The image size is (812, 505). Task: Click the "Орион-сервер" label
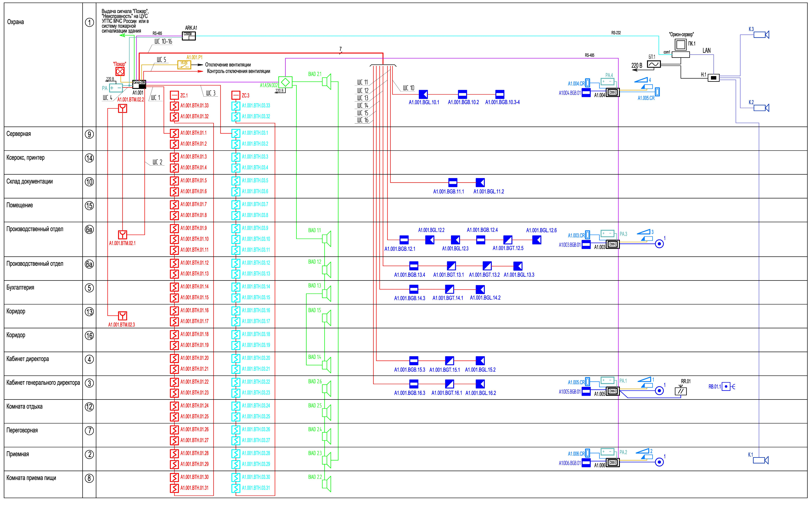[681, 34]
